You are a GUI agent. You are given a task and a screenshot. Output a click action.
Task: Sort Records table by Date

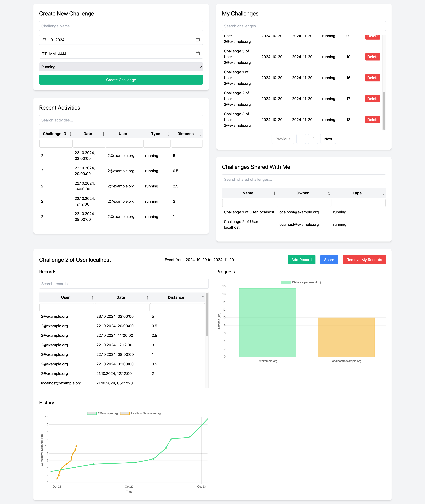tap(148, 298)
